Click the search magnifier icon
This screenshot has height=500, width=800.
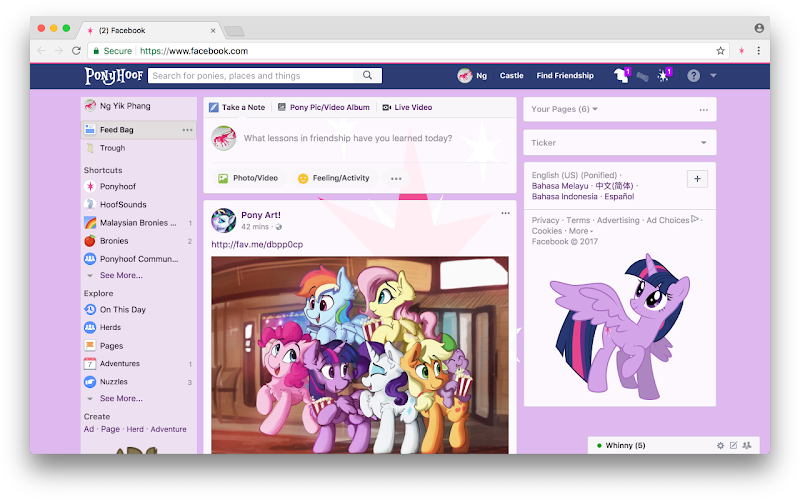[x=367, y=76]
